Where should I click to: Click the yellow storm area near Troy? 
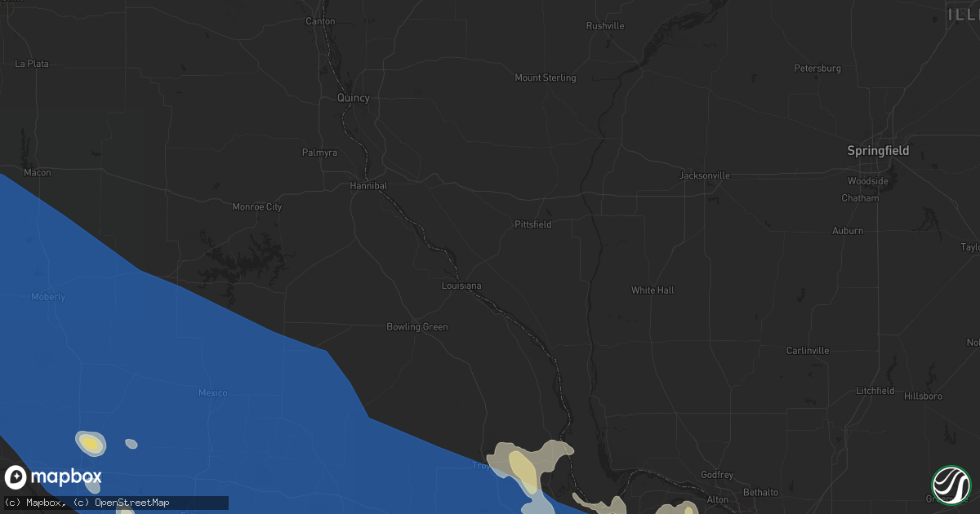click(522, 468)
